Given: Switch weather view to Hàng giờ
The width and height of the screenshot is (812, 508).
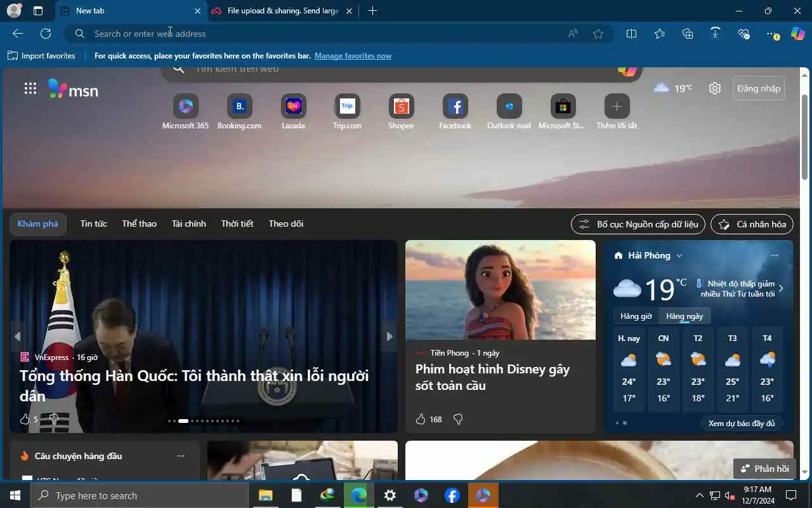Looking at the screenshot, I should pyautogui.click(x=636, y=316).
